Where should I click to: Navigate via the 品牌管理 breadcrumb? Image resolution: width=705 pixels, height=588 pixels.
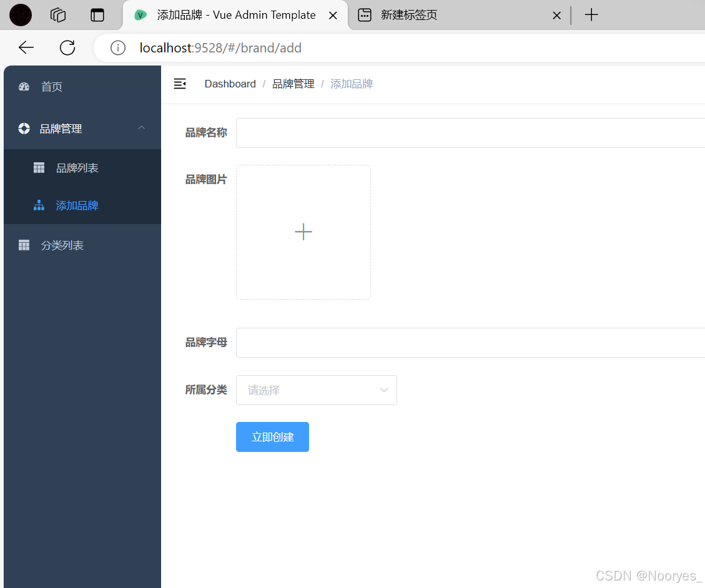(293, 83)
